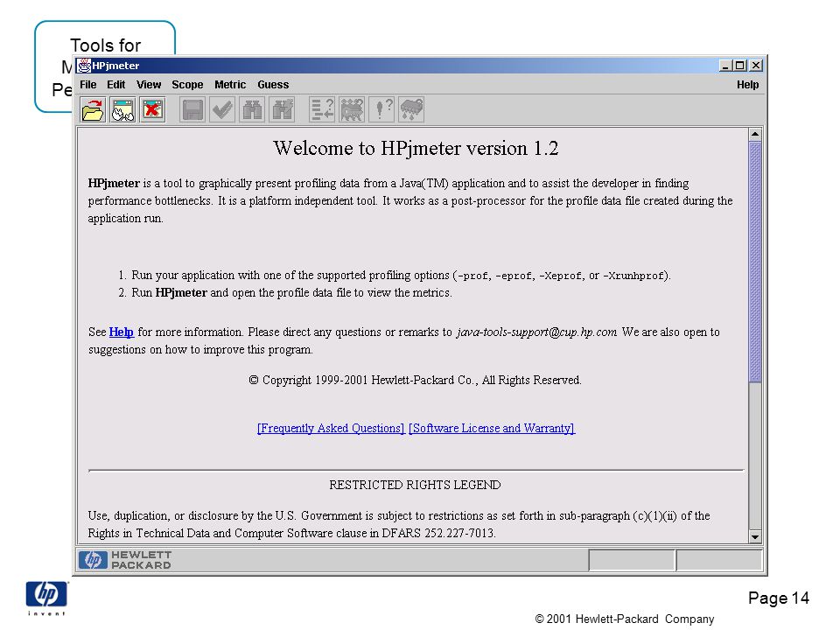
Task: Open the View menu
Action: coord(149,85)
